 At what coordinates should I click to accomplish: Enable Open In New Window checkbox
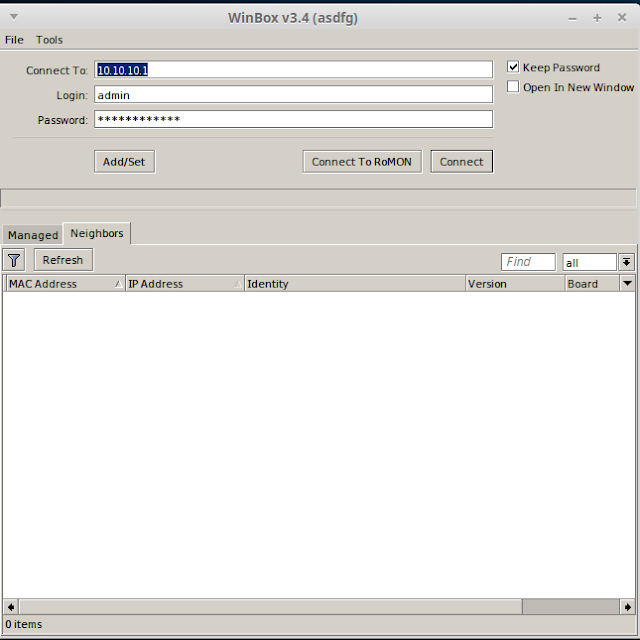(513, 87)
